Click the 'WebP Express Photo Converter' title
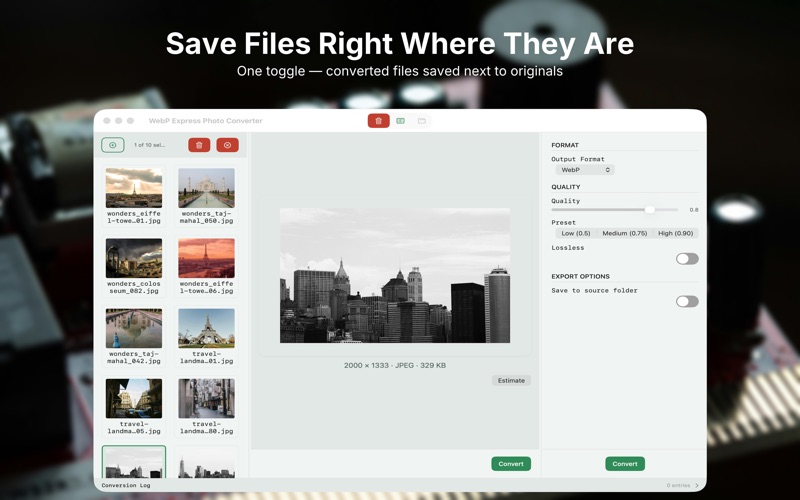This screenshot has height=500, width=800. coord(205,121)
